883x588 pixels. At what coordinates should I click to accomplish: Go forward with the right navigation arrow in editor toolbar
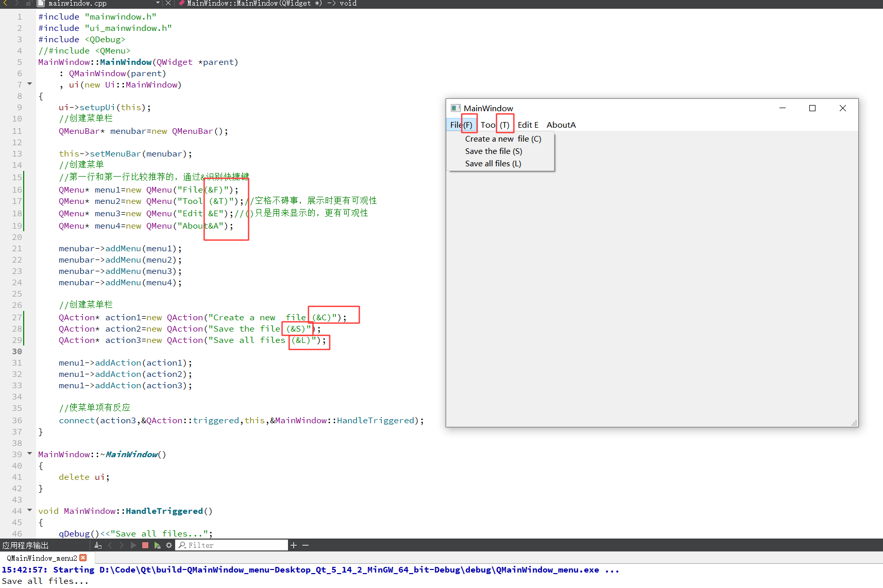point(16,3)
